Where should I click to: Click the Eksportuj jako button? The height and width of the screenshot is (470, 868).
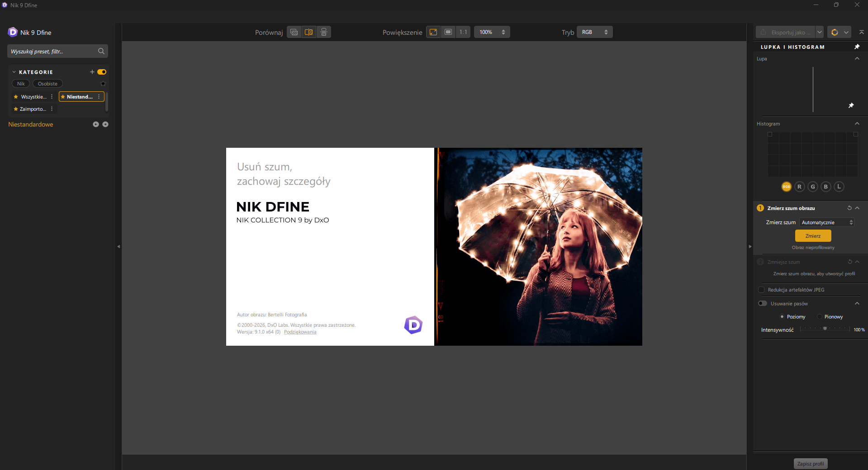pyautogui.click(x=786, y=32)
